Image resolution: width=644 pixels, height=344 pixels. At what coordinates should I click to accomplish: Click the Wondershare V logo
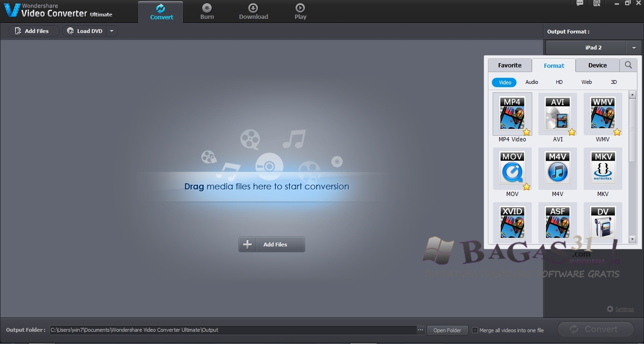(x=12, y=10)
